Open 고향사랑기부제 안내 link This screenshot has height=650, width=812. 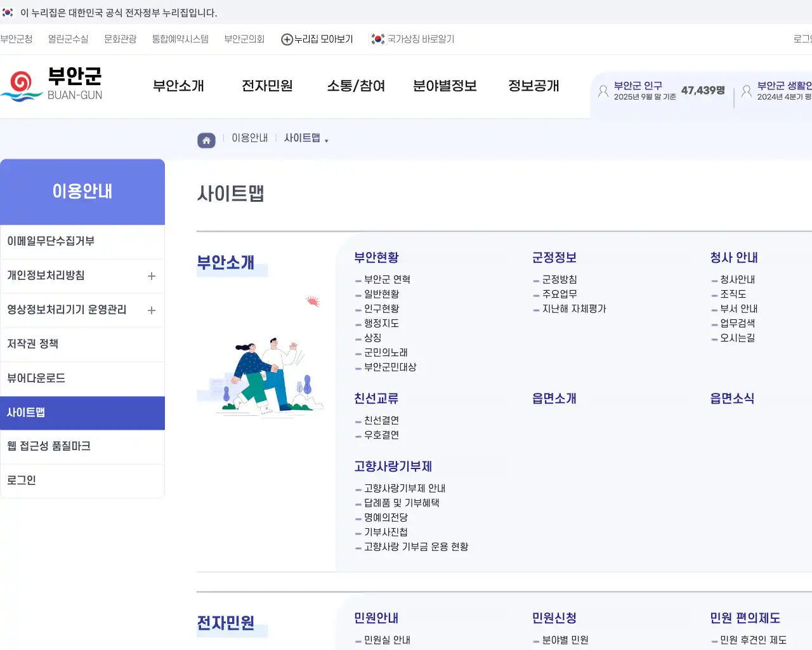[x=405, y=488]
